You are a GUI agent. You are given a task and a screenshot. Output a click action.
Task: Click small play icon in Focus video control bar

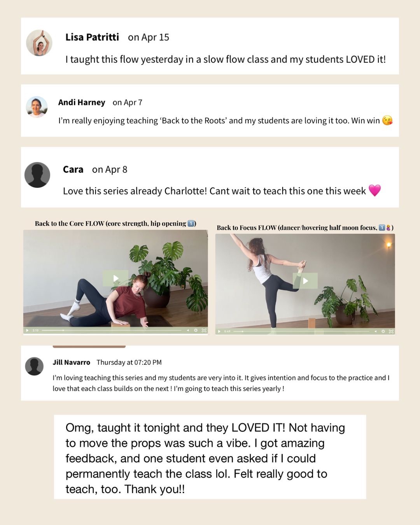219,331
